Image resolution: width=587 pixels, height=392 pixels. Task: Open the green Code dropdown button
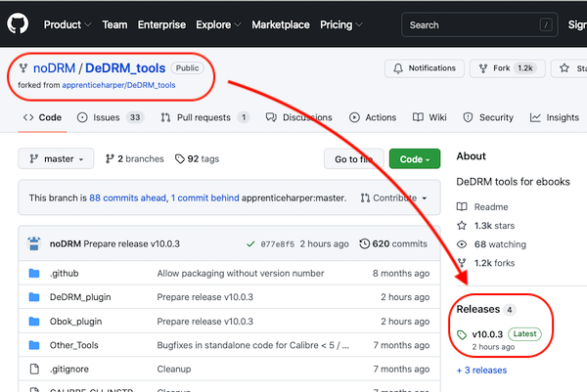415,159
